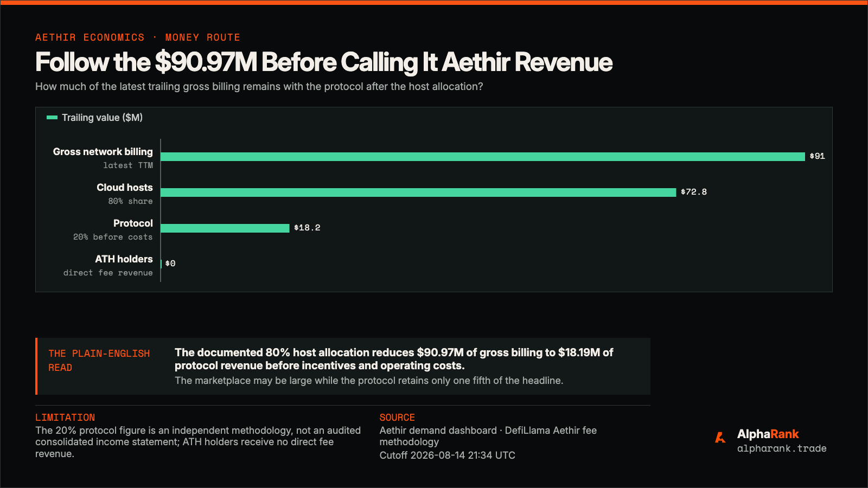Image resolution: width=868 pixels, height=488 pixels.
Task: Click the subtitle question about host allocation
Action: [259, 87]
